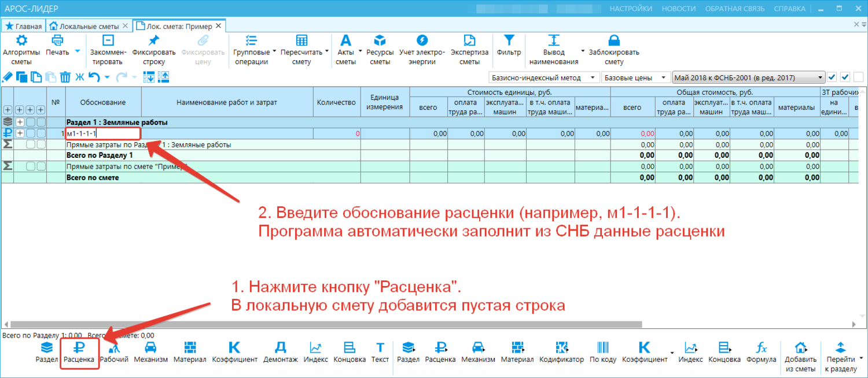Click the Перейти к разделу button
This screenshot has width=868, height=378.
tap(841, 357)
